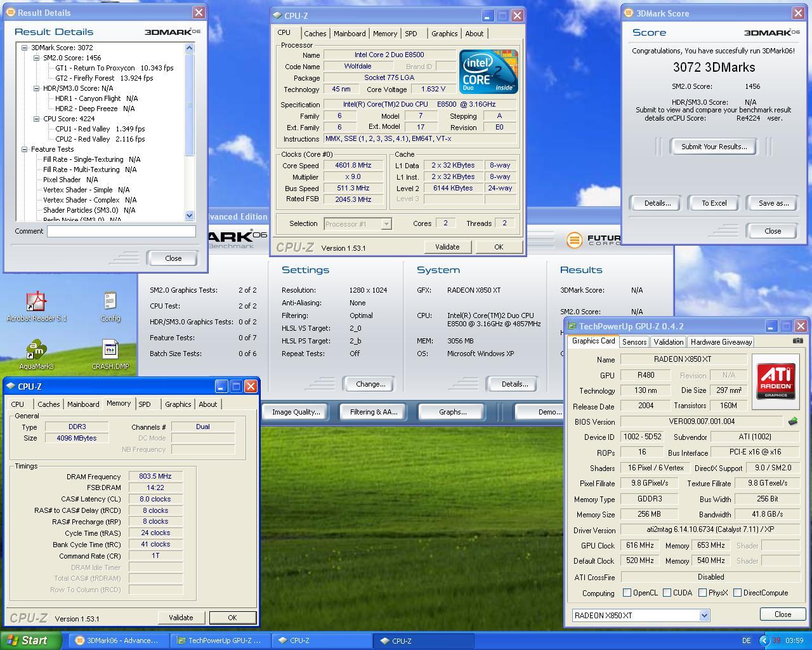Click the Save as... button
The image size is (812, 650).
click(x=773, y=203)
